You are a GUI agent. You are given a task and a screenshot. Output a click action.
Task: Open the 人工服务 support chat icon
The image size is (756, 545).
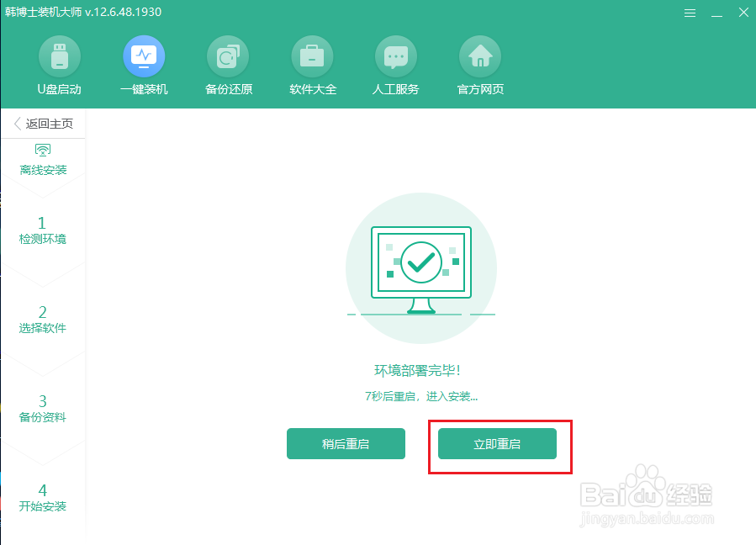click(x=396, y=56)
